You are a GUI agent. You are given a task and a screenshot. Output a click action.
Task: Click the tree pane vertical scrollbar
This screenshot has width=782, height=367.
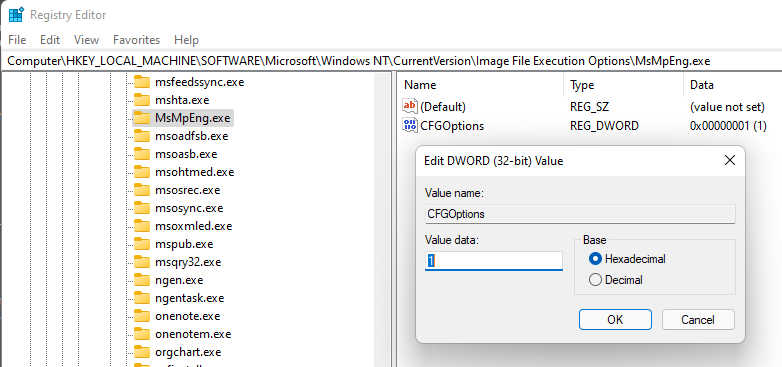pos(382,219)
